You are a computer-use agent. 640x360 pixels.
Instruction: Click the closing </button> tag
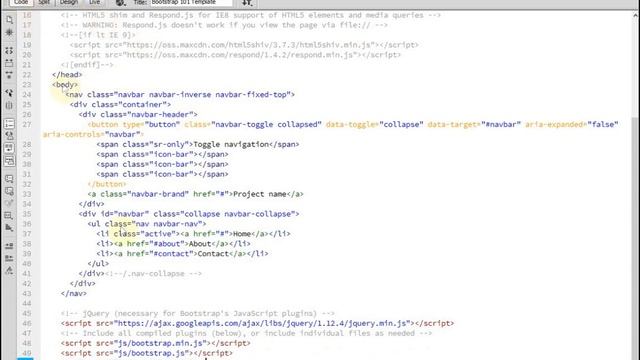coord(107,184)
